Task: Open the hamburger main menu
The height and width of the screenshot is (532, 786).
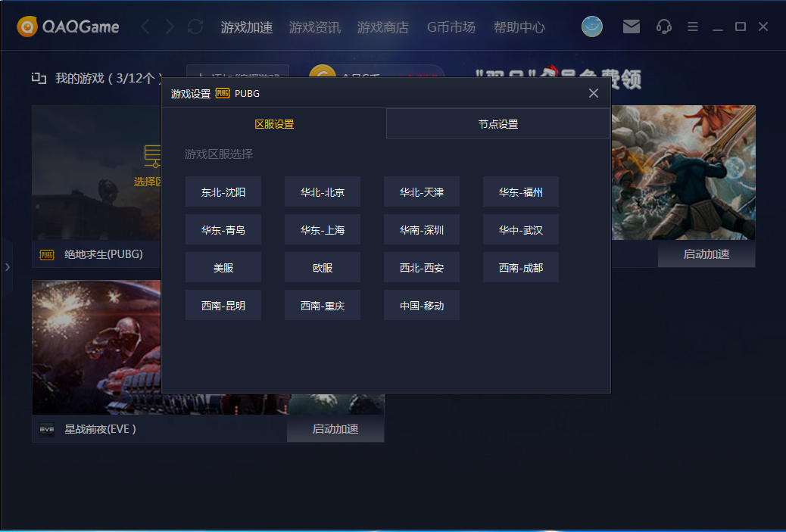Action: 693,27
